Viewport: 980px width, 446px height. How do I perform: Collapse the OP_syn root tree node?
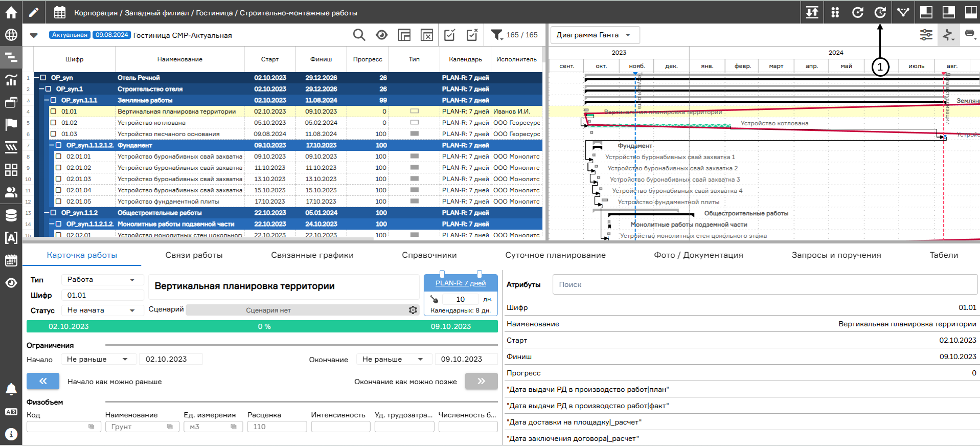pyautogui.click(x=37, y=78)
